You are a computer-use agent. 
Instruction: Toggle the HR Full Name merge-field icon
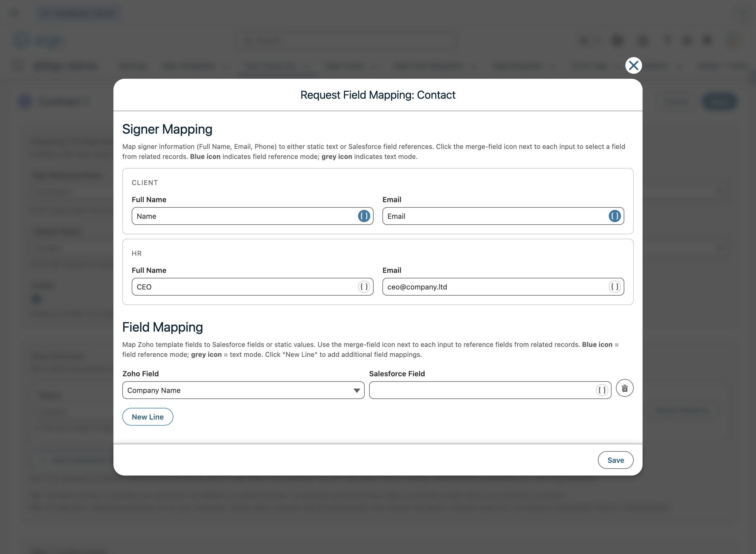pos(364,287)
